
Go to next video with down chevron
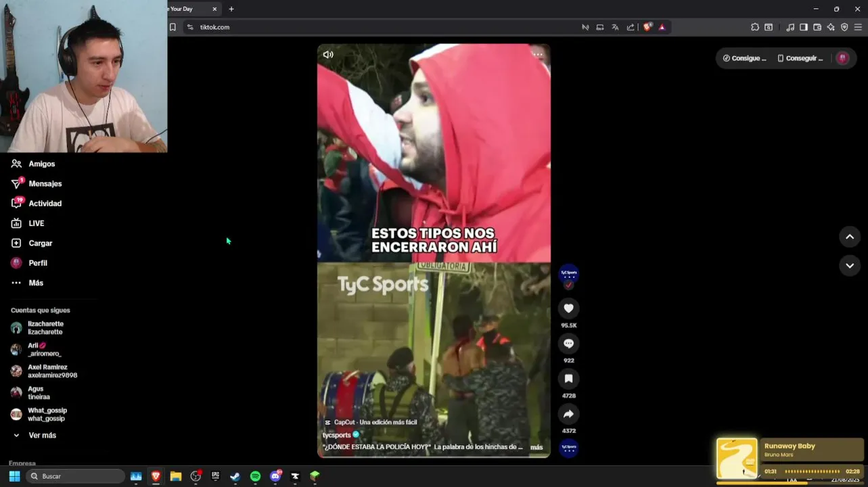[x=850, y=265]
